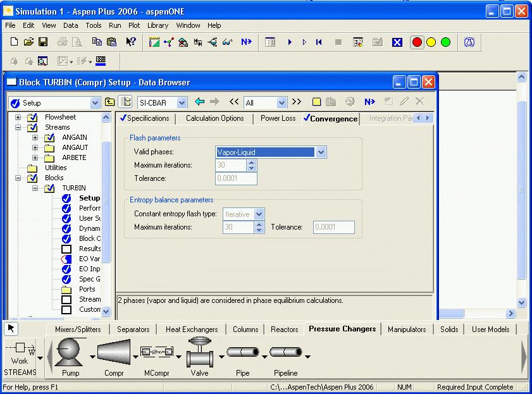Open the yellow comments note icon

coord(316,101)
